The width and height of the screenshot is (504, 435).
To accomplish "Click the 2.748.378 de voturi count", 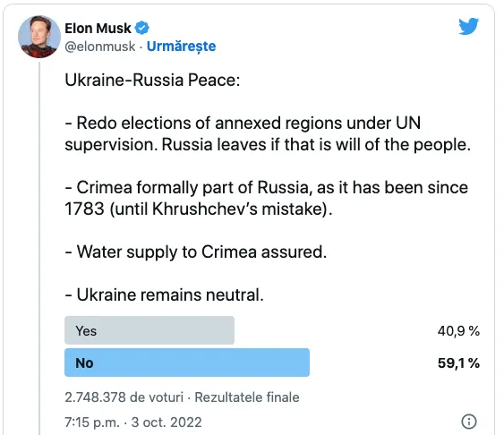I will (x=124, y=397).
